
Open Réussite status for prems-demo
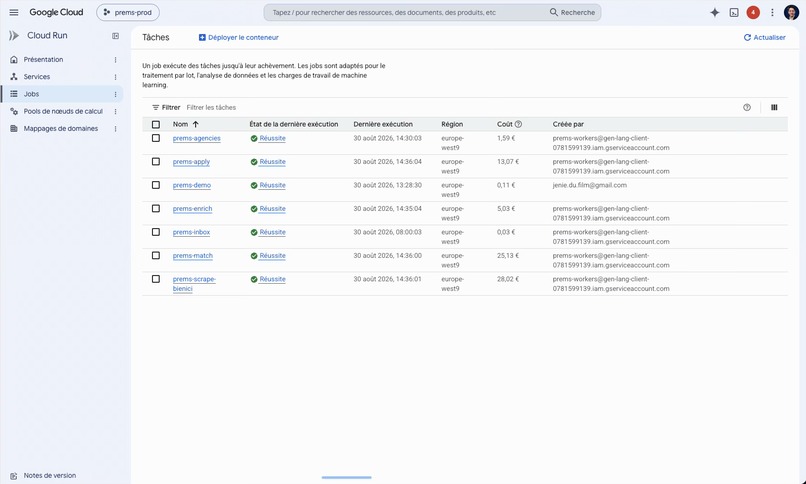tap(272, 185)
